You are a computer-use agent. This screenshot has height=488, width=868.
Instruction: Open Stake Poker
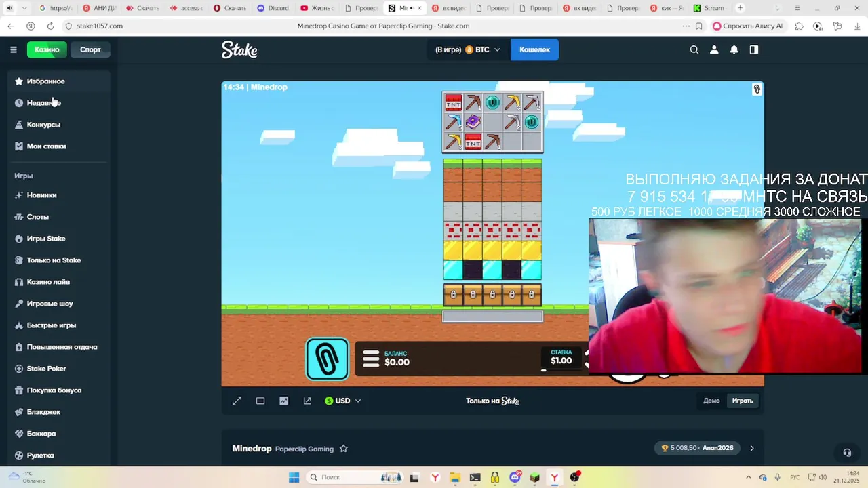[60, 369]
